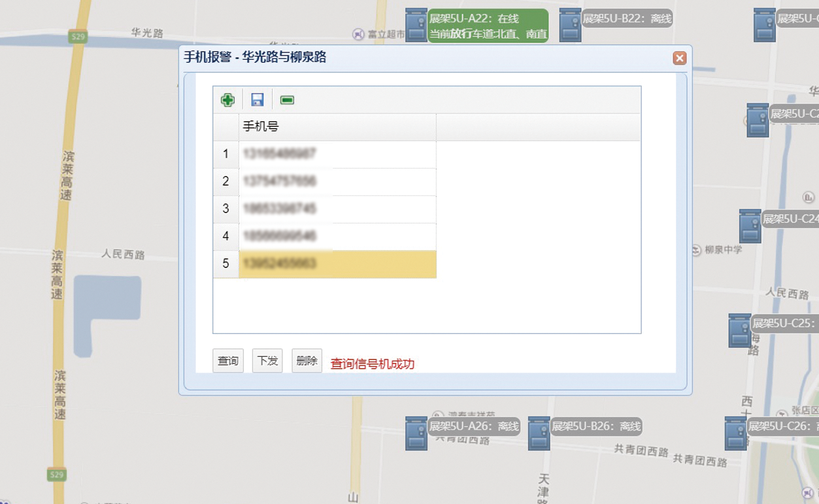Select the 展架5U-B26 cabinet icon
The image size is (819, 504).
point(539,433)
